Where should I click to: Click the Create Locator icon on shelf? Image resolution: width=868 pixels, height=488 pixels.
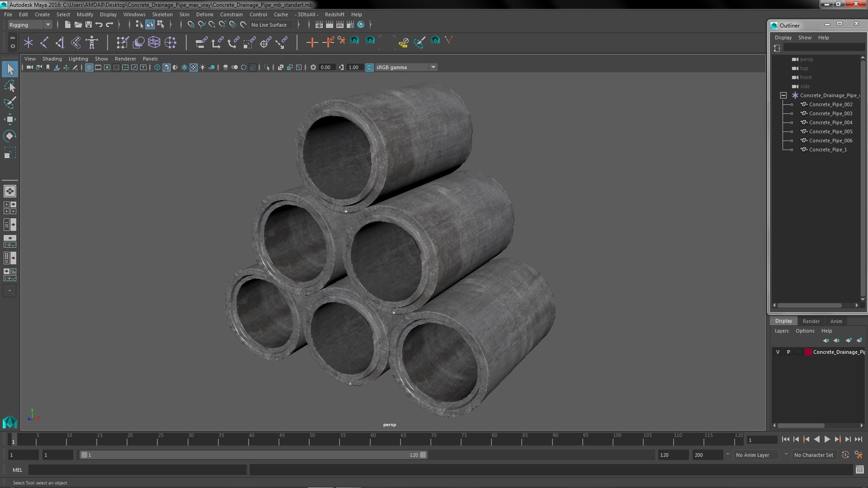tap(28, 42)
